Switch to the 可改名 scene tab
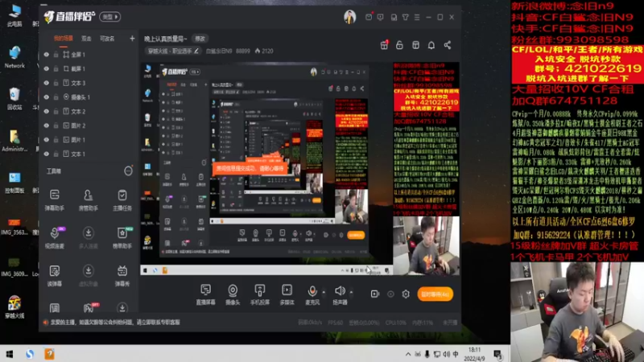Viewport: 644px width, 362px height. click(x=107, y=39)
